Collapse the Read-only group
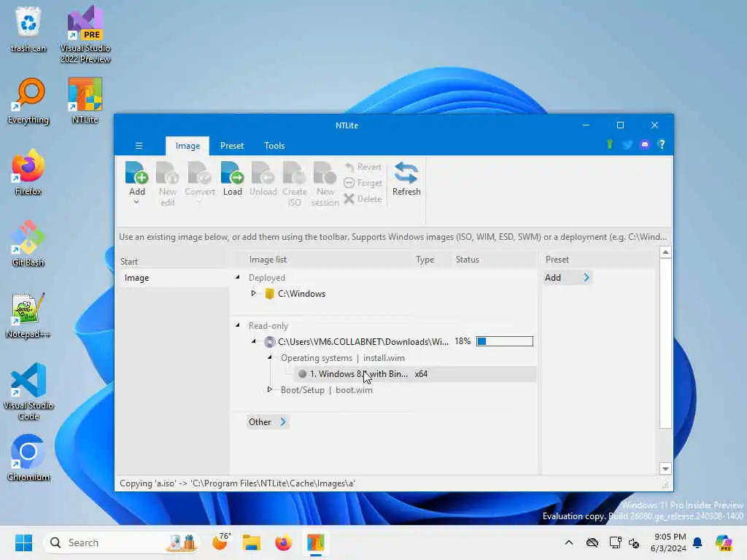Image resolution: width=747 pixels, height=560 pixels. click(238, 325)
